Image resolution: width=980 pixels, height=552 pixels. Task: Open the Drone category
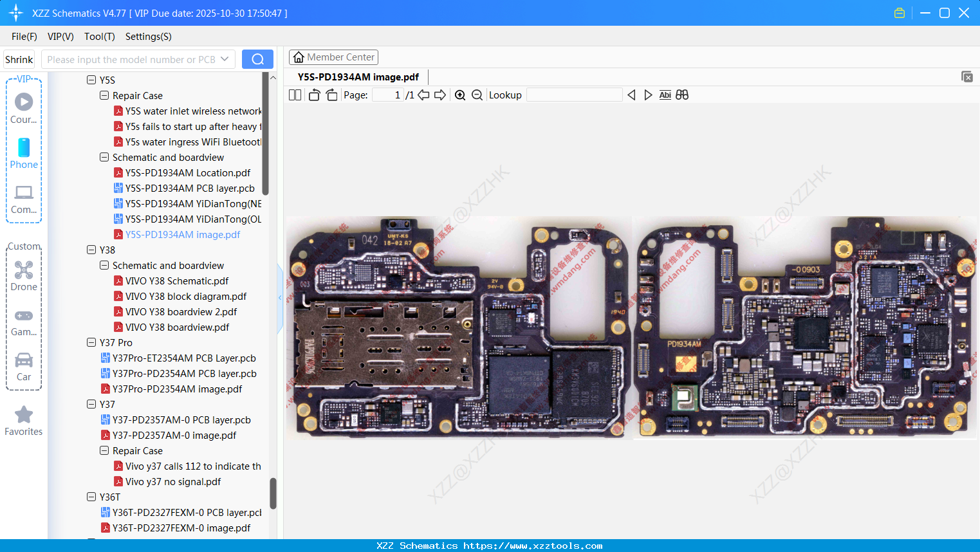point(24,275)
